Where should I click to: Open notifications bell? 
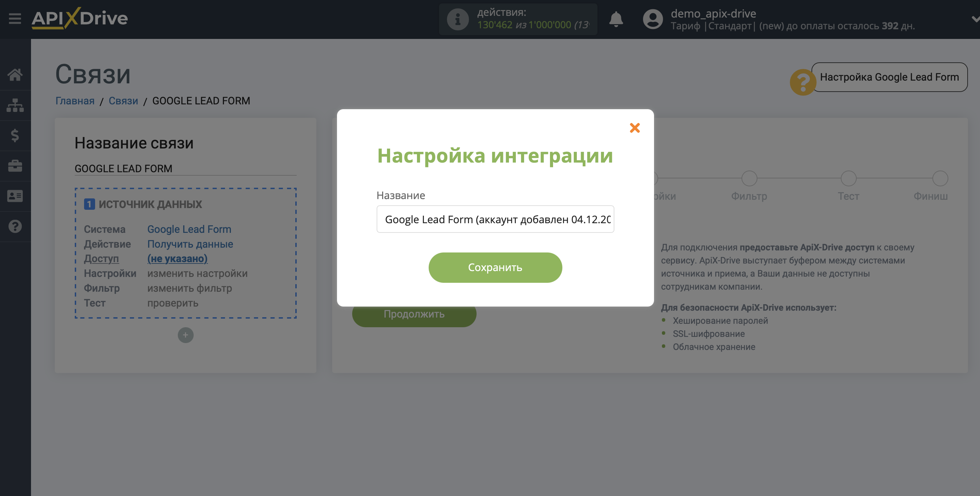pyautogui.click(x=616, y=19)
